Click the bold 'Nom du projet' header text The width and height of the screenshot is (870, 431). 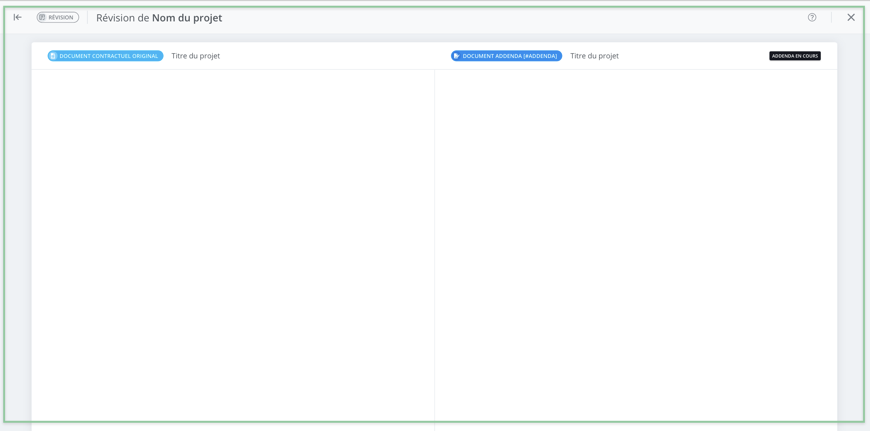click(x=187, y=18)
